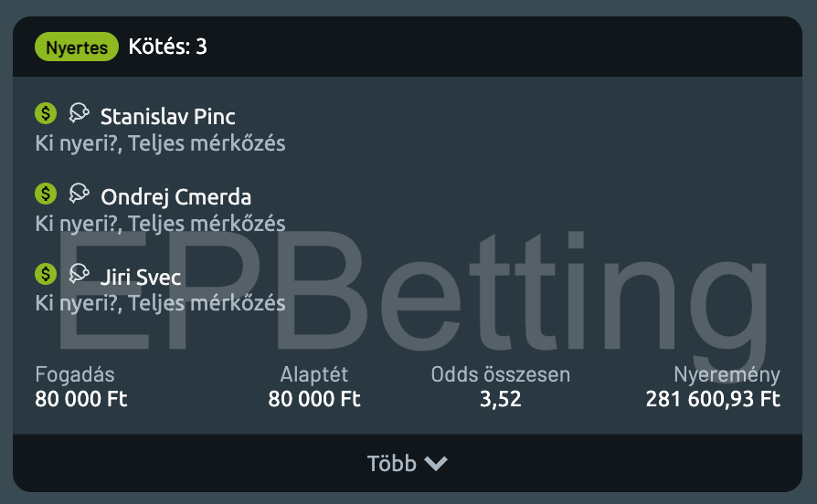Click the table tennis icon beside Jiri Svec
The width and height of the screenshot is (817, 504).
(79, 273)
